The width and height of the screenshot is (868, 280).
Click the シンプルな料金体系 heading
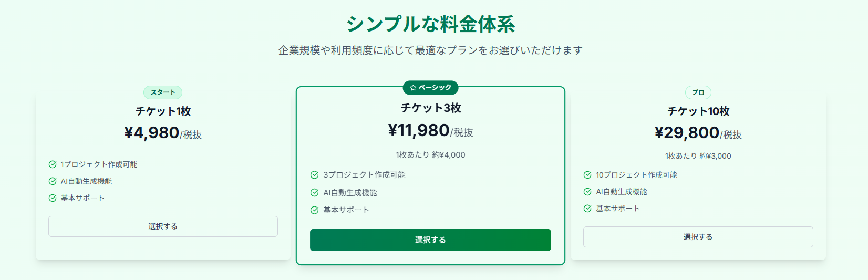pyautogui.click(x=430, y=24)
